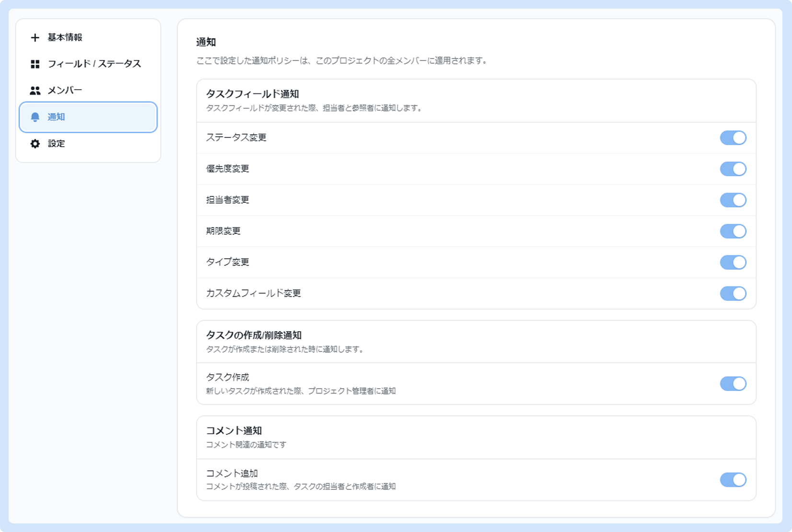Image resolution: width=792 pixels, height=532 pixels.
Task: Click the タスクフィールド通知 section heading
Action: [253, 94]
